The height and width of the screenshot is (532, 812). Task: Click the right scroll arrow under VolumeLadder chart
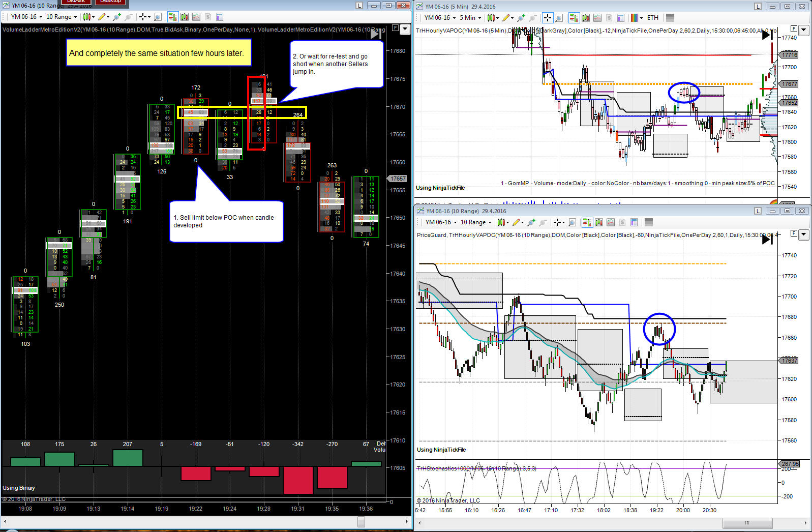pyautogui.click(x=407, y=521)
